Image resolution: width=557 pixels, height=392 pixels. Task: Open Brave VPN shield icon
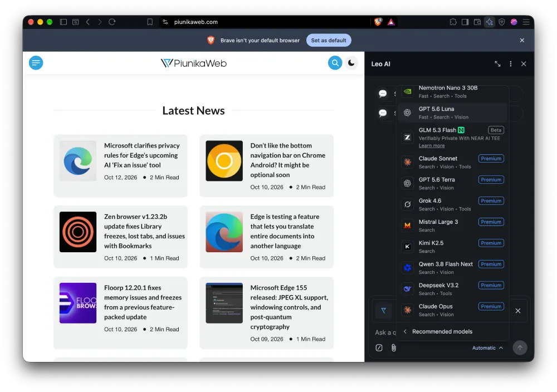point(502,22)
